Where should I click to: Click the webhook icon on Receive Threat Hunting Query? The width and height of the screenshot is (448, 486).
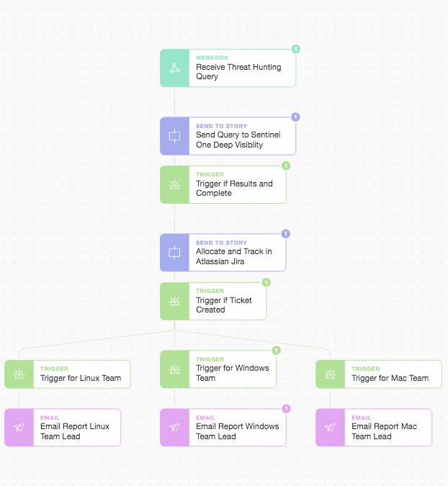[x=174, y=68]
